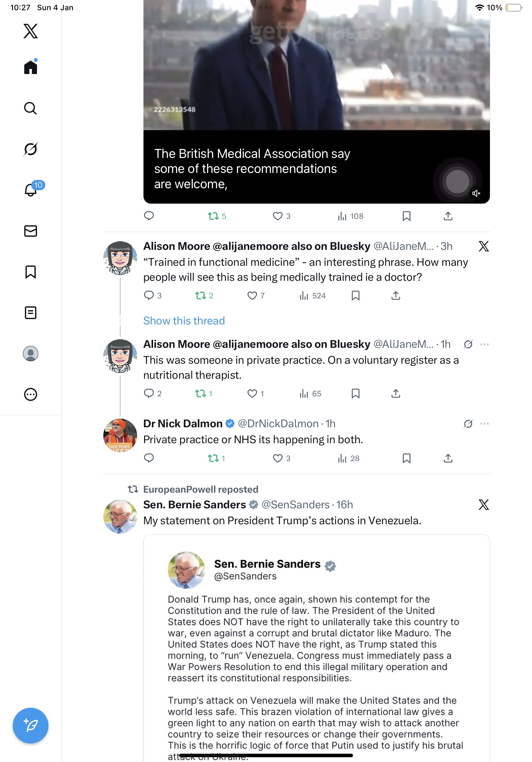Open Messages envelope in sidebar
Viewport: 532px width, 762px height.
click(x=31, y=231)
